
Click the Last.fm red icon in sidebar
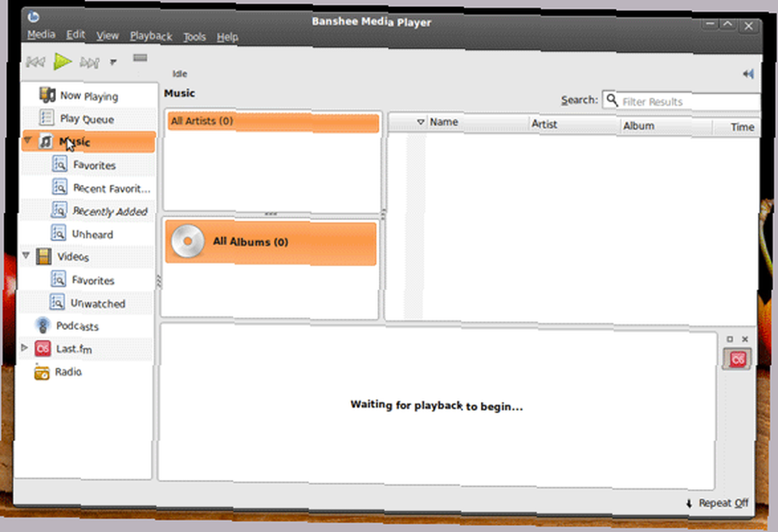click(x=43, y=348)
